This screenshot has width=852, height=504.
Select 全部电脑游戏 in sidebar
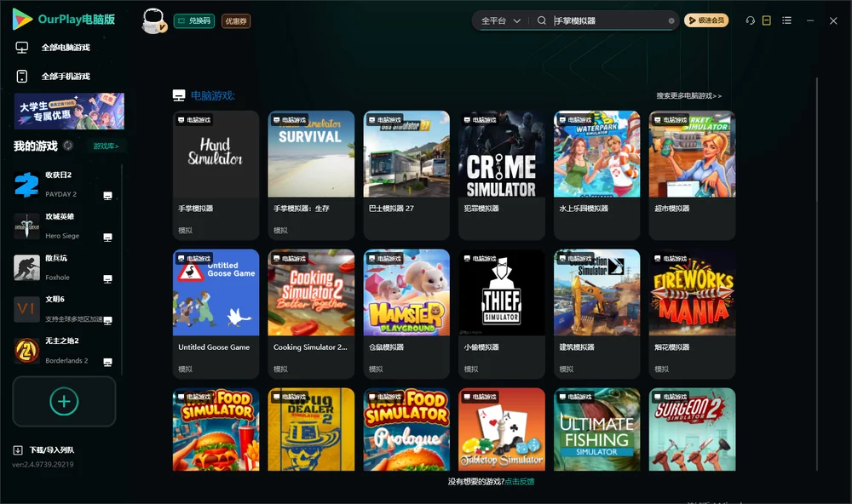pyautogui.click(x=66, y=48)
